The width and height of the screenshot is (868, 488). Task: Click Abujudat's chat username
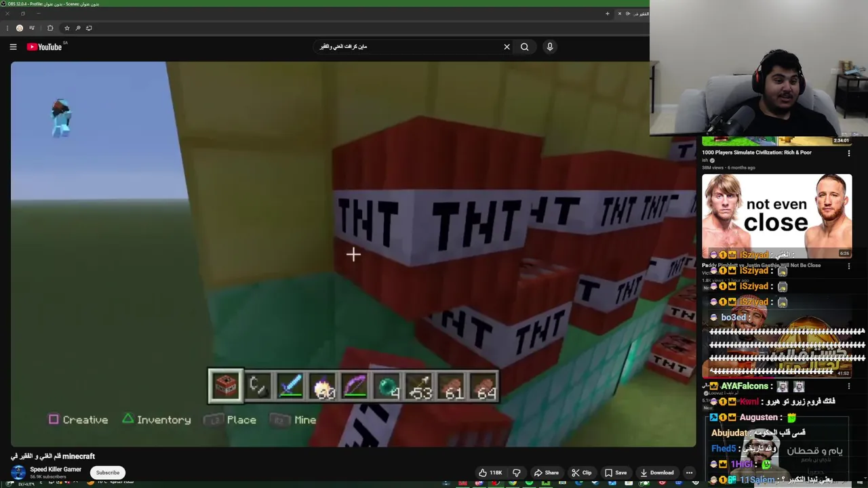tap(729, 432)
